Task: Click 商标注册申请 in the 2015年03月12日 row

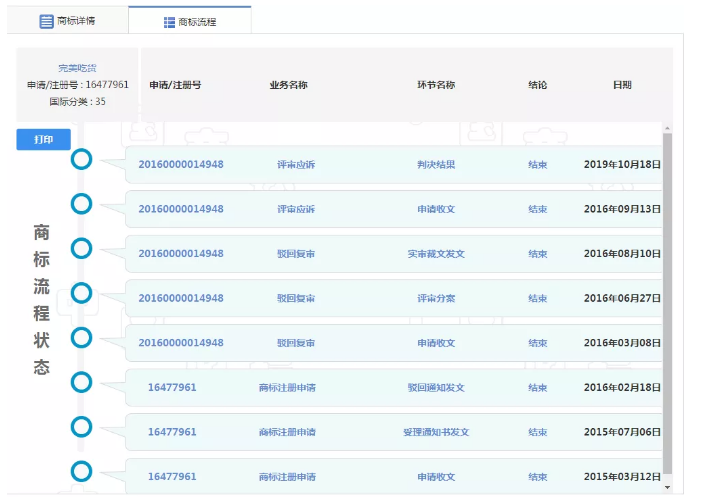Action: click(287, 477)
